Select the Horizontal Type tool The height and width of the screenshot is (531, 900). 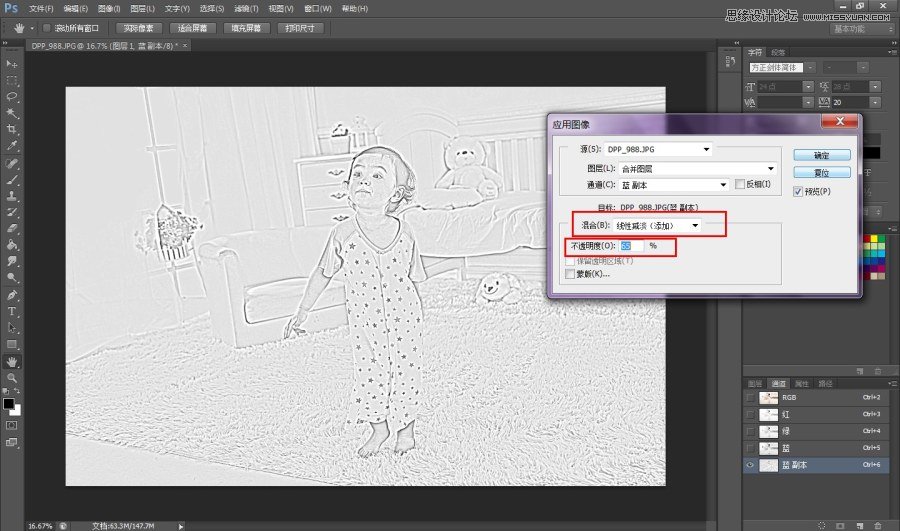11,311
